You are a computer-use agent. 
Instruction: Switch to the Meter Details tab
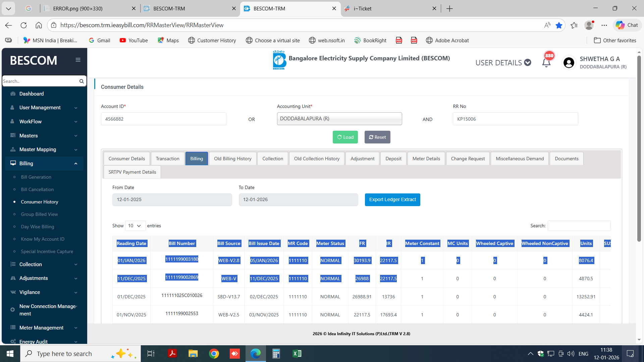[426, 159]
